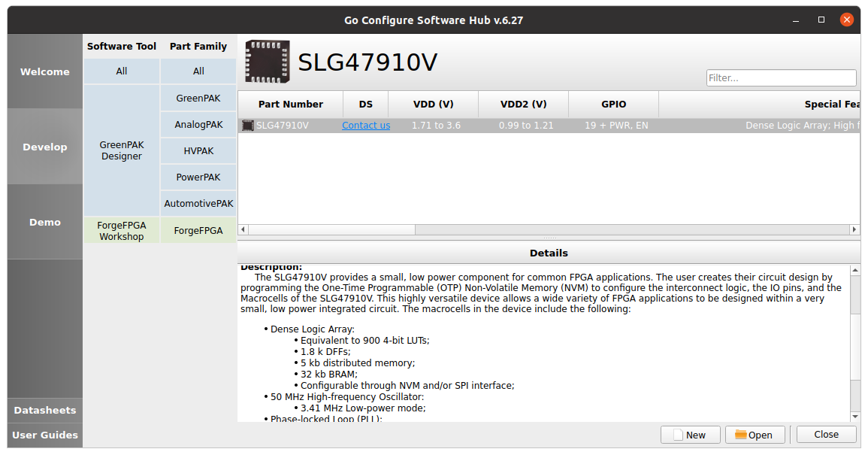Click the '1.8 k DFFs;' line
This screenshot has height=455, width=868.
click(x=325, y=352)
